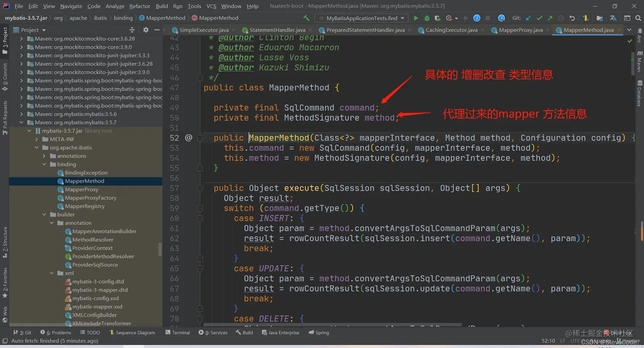Open the Refactor menu
The image size is (644, 348).
coord(140,6)
